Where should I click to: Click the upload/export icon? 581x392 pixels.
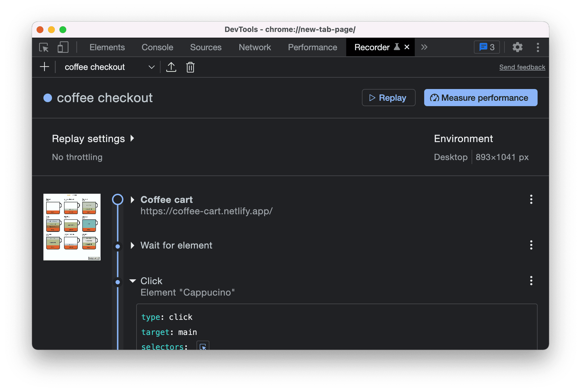click(x=171, y=67)
